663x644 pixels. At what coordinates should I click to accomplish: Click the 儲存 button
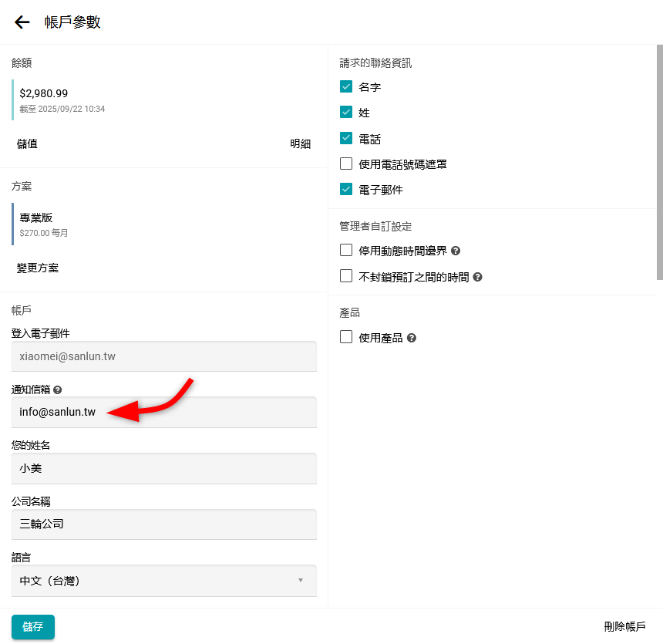pos(33,626)
